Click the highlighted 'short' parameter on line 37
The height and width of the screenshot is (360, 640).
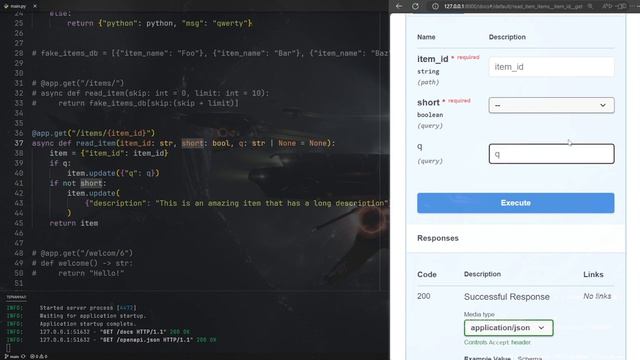(192, 143)
